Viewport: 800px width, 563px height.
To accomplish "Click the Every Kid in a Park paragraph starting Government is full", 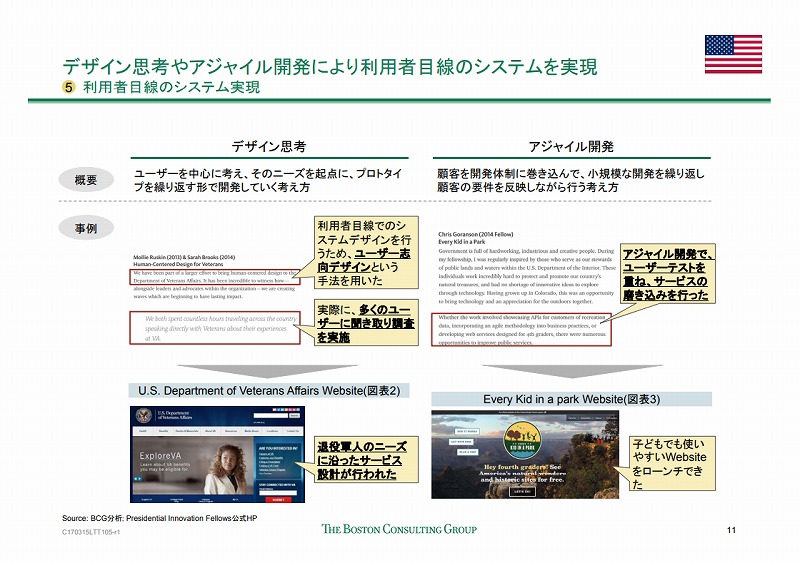I will pyautogui.click(x=527, y=276).
